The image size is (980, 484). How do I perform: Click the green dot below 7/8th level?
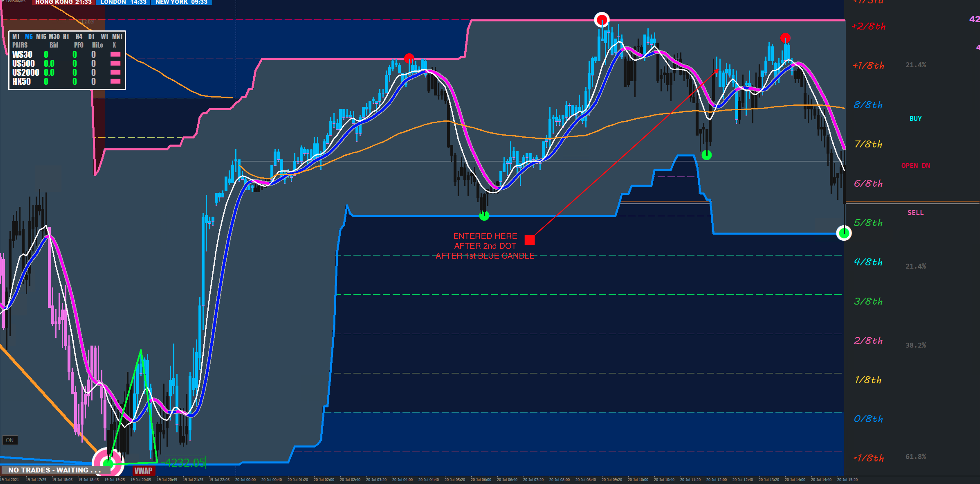(706, 155)
